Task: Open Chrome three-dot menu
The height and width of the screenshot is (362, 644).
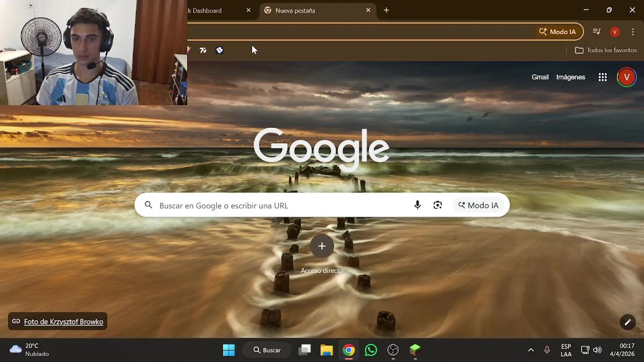Action: 633,32
